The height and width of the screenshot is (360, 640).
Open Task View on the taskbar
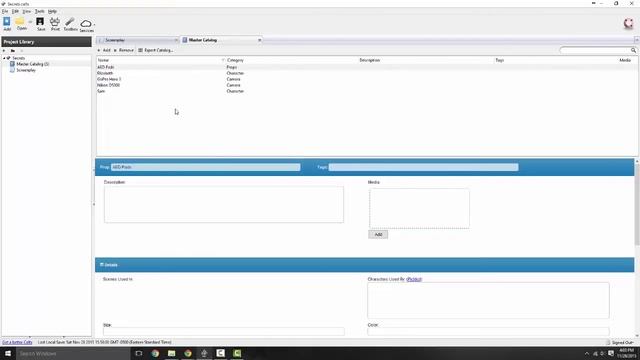(x=139, y=353)
